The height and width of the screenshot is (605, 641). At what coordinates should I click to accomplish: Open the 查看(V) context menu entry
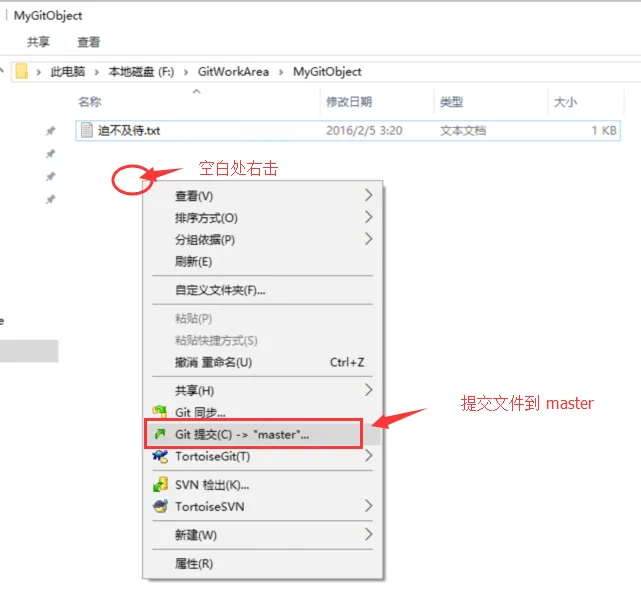click(262, 196)
